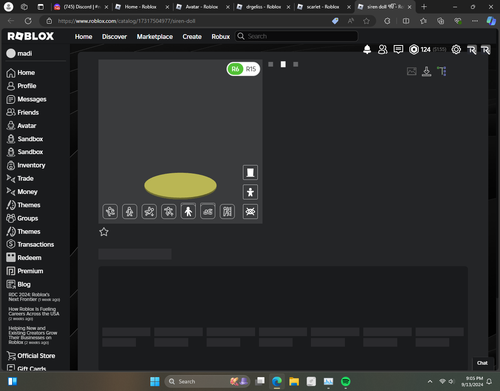Image resolution: width=500 pixels, height=391 pixels.
Task: Add page to favorites via address bar star
Action: (366, 21)
